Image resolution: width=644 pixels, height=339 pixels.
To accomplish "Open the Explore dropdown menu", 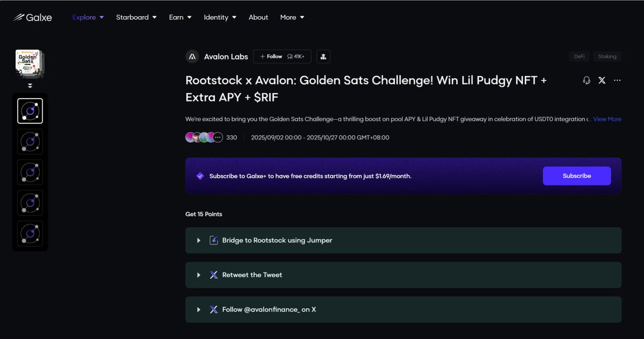I will (x=88, y=17).
